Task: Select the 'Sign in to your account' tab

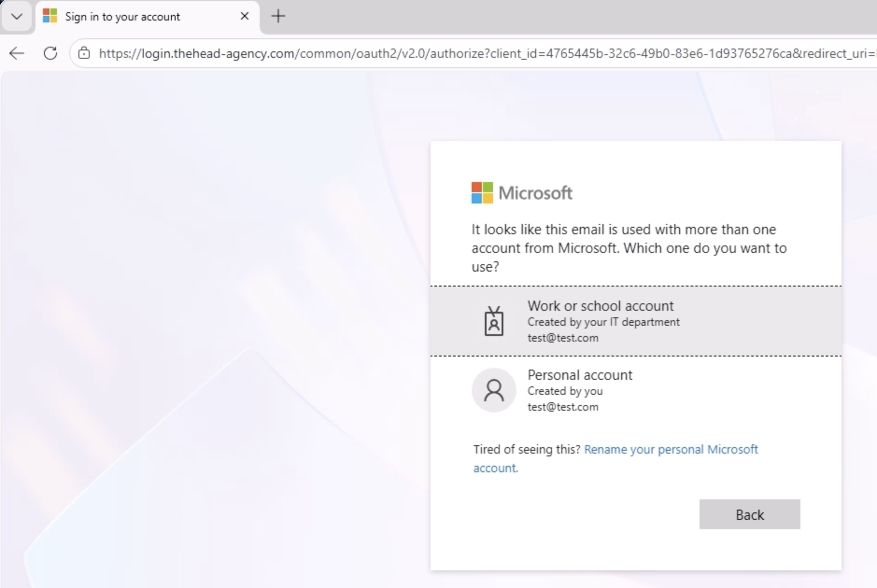Action: tap(122, 17)
